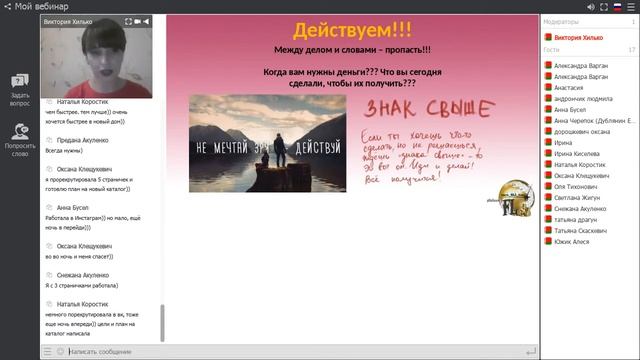Click moderator Виктория Хилько in list

[578, 38]
